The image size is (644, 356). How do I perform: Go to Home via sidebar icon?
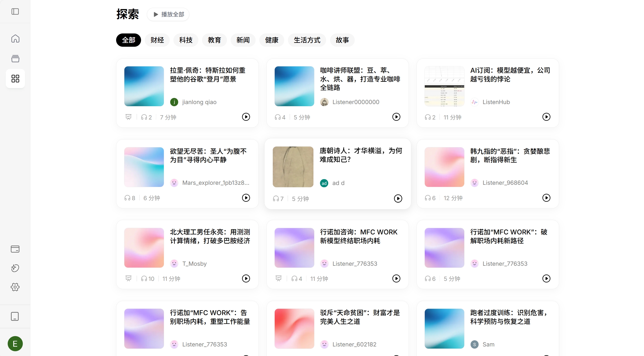click(15, 39)
